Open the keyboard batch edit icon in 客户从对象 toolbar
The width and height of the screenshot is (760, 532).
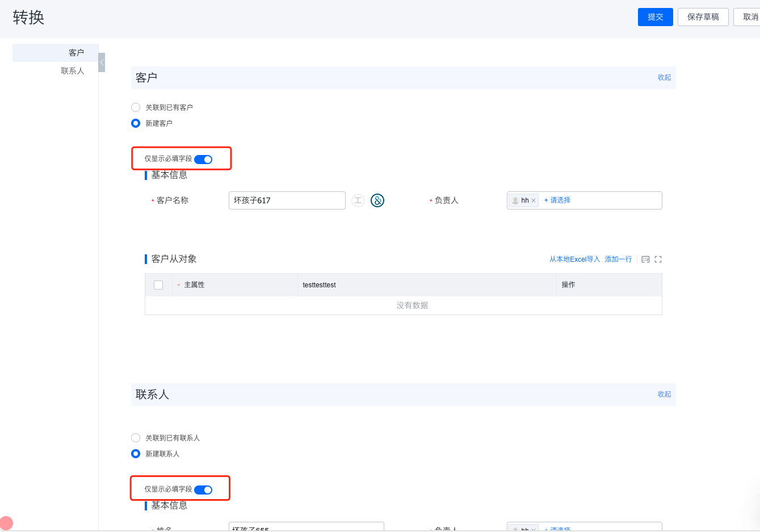[646, 259]
